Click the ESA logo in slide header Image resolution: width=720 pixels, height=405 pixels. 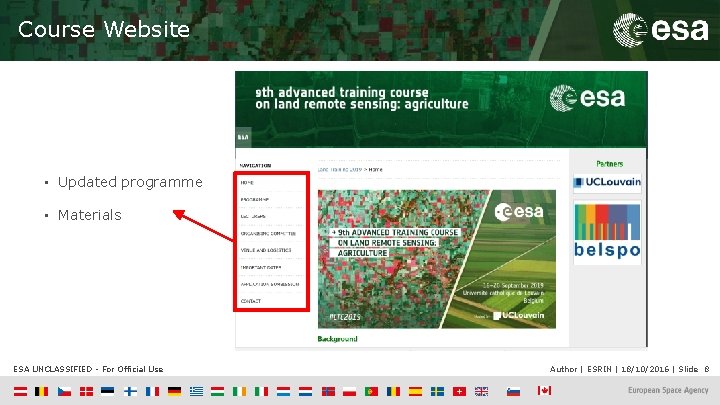[660, 30]
